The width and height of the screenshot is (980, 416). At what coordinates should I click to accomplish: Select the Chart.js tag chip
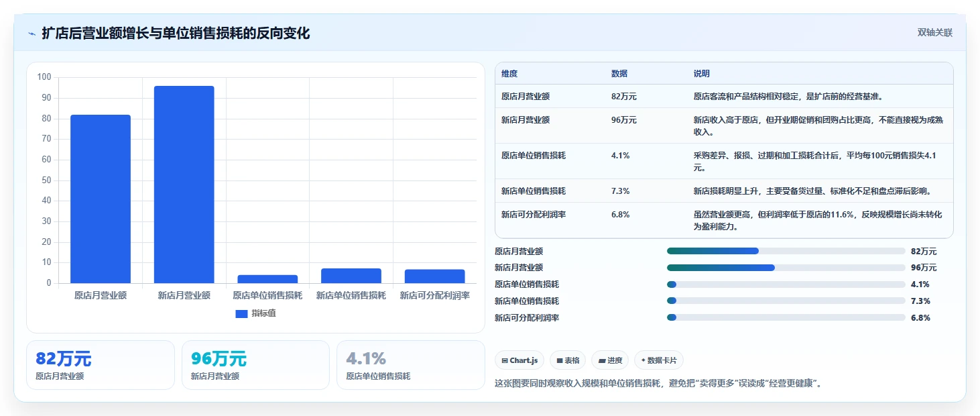point(519,360)
